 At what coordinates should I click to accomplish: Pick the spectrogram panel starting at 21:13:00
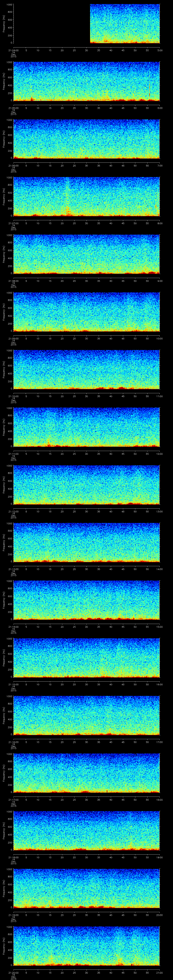click(x=87, y=543)
